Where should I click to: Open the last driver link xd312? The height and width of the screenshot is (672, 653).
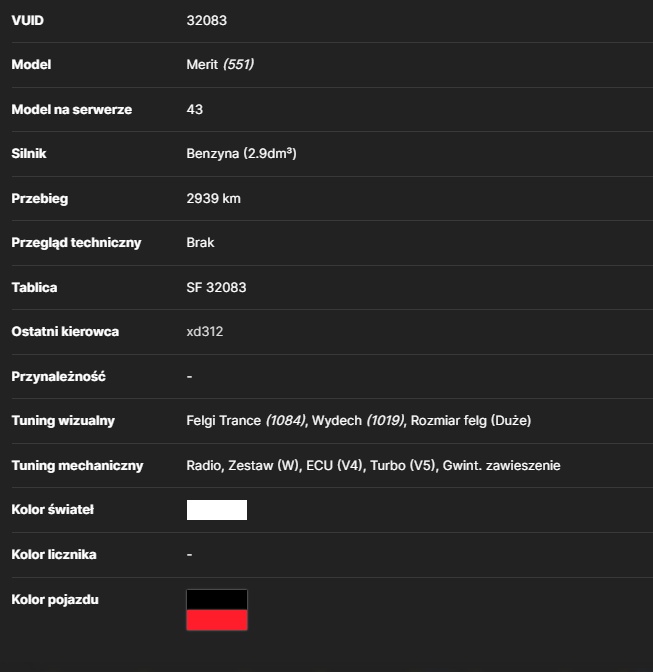pos(204,331)
